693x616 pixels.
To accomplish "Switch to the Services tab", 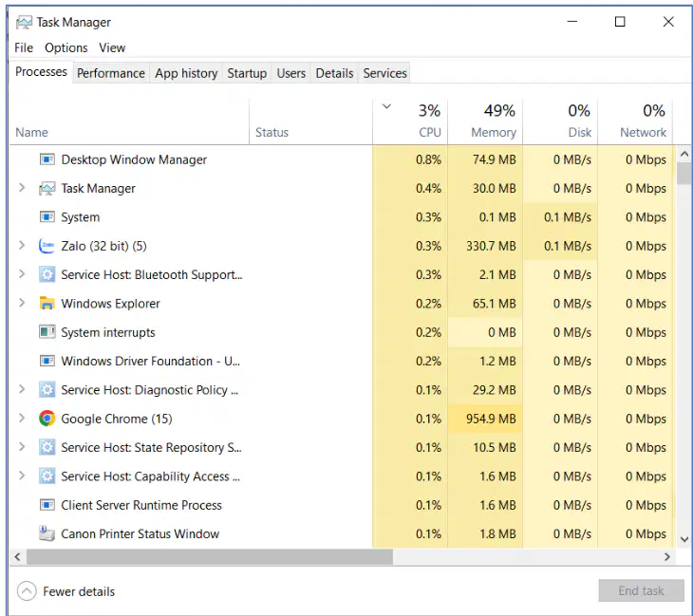I will 384,73.
